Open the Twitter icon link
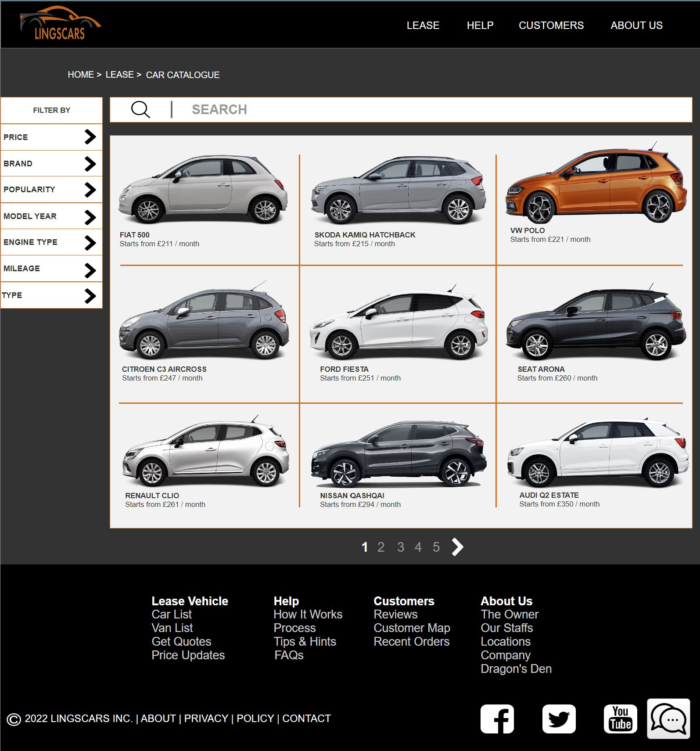This screenshot has width=700, height=751. 559,719
